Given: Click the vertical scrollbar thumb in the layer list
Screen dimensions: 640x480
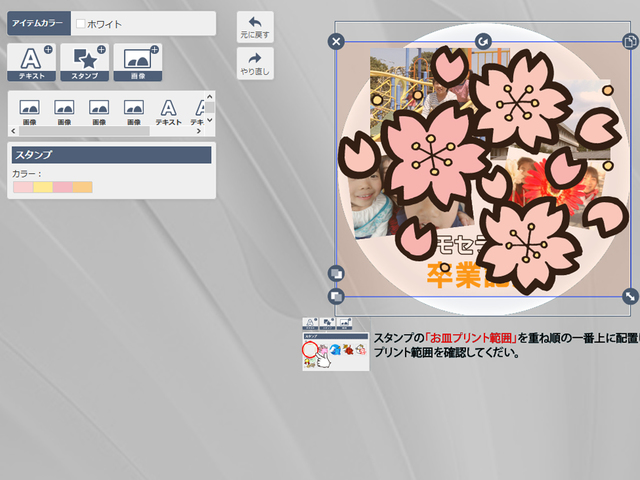Looking at the screenshot, I should pos(209,107).
